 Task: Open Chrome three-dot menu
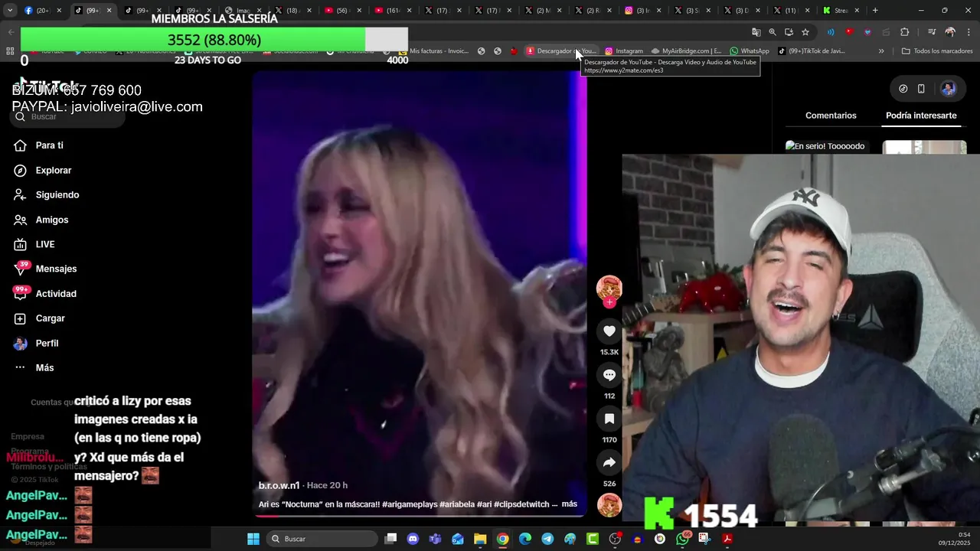[x=968, y=32]
